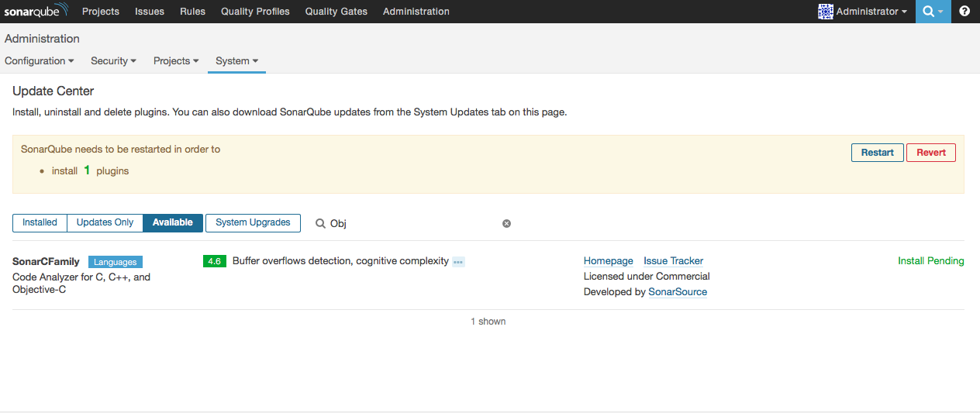Click the '1 shown' count text

(488, 322)
